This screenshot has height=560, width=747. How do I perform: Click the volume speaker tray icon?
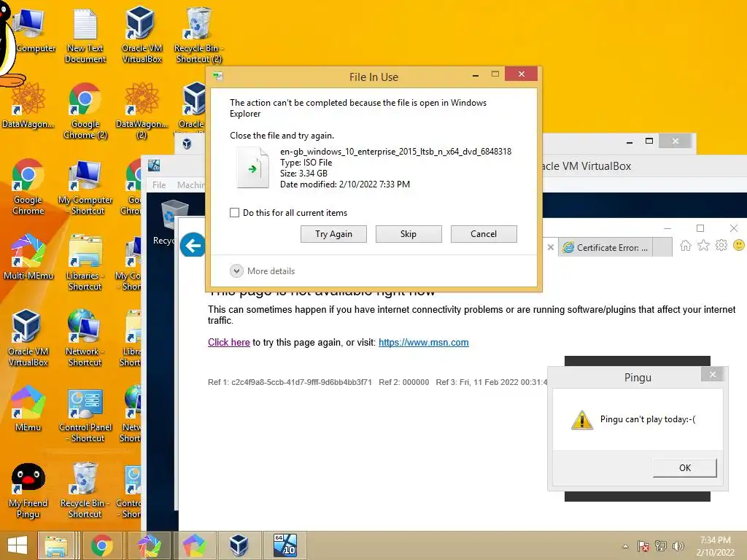[678, 547]
